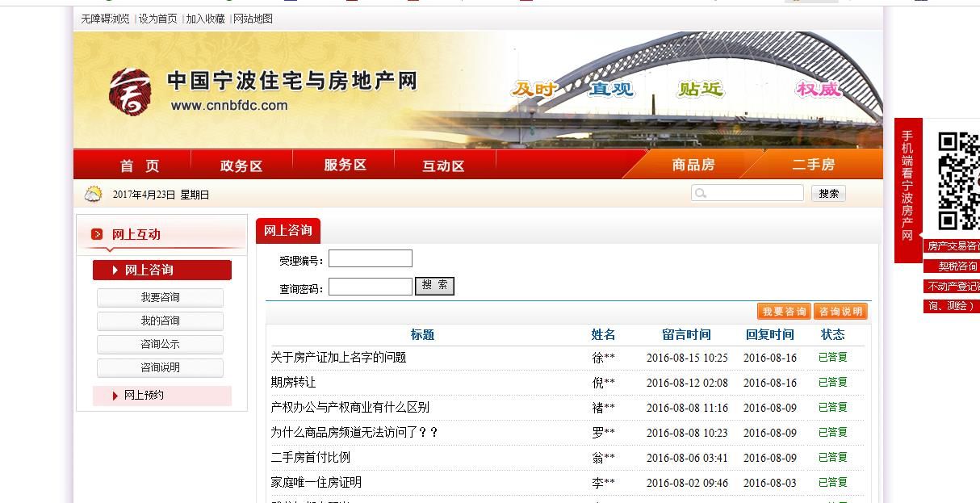Image resolution: width=980 pixels, height=503 pixels.
Task: Expand the 网上预约 sidebar section
Action: pos(161,396)
